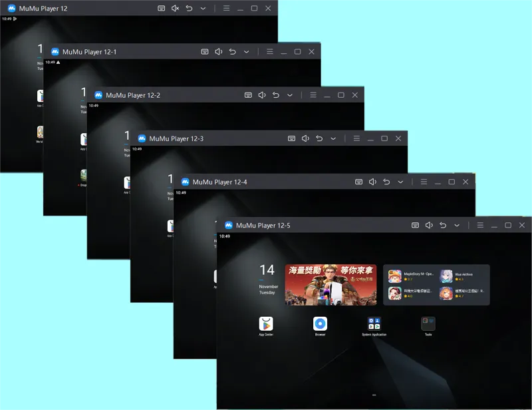Open the hamburger menu in MuMu Player 12-4
Screen dimensions: 532x410
click(x=424, y=182)
